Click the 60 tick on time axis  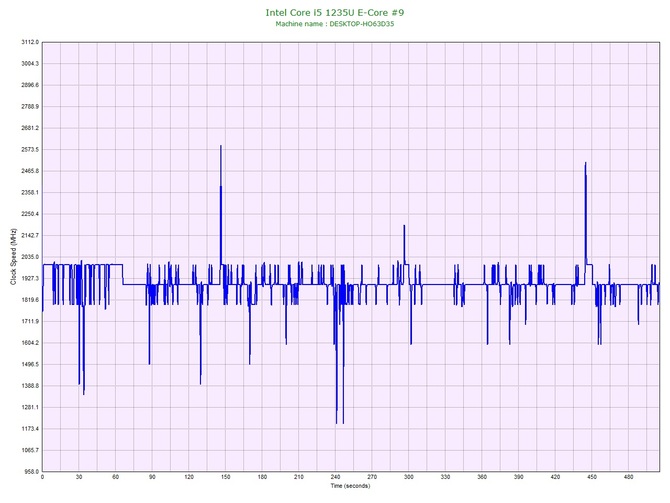click(115, 477)
